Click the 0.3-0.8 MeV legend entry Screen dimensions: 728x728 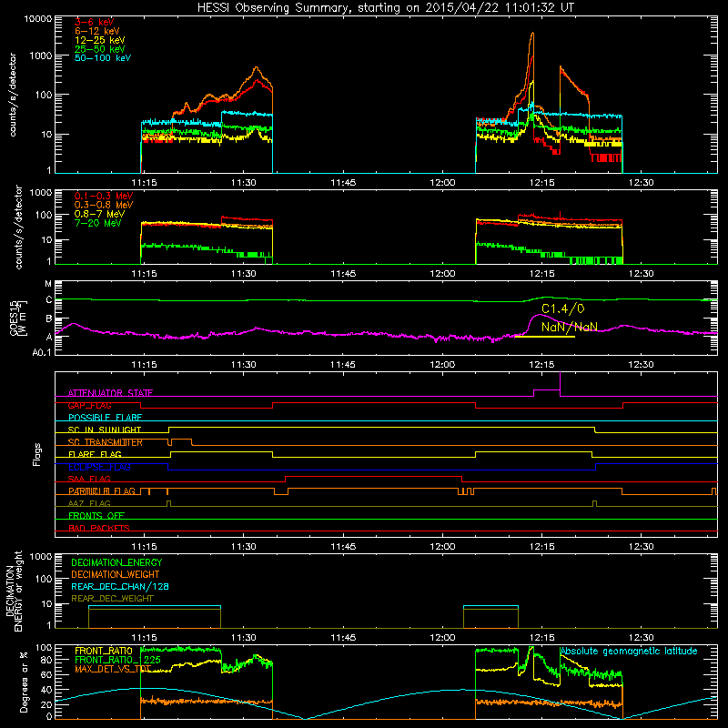(x=104, y=205)
